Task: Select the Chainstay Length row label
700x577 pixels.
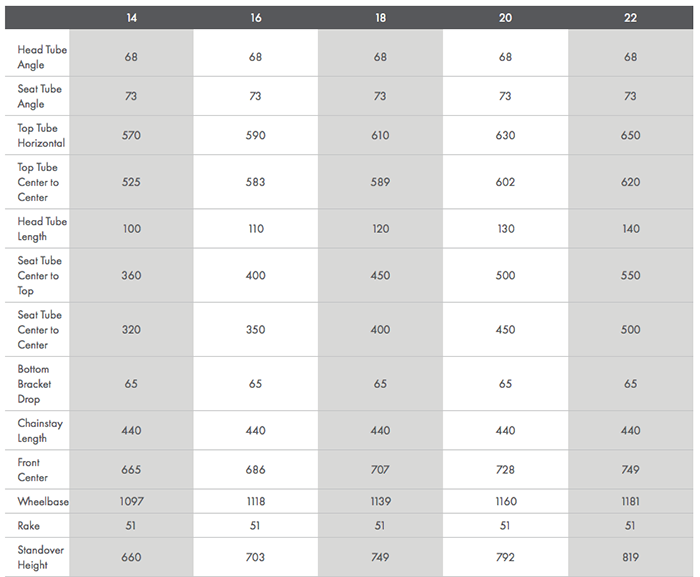Action: [x=40, y=430]
